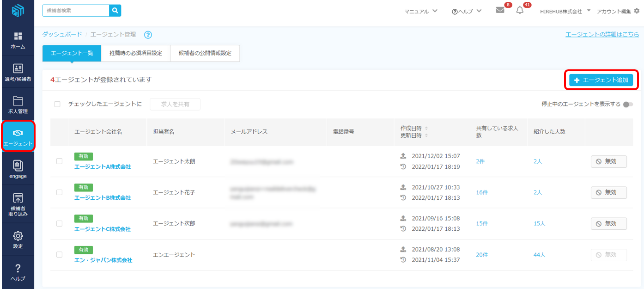Tick the select-all agents checkbox
This screenshot has height=289, width=644.
[x=57, y=104]
